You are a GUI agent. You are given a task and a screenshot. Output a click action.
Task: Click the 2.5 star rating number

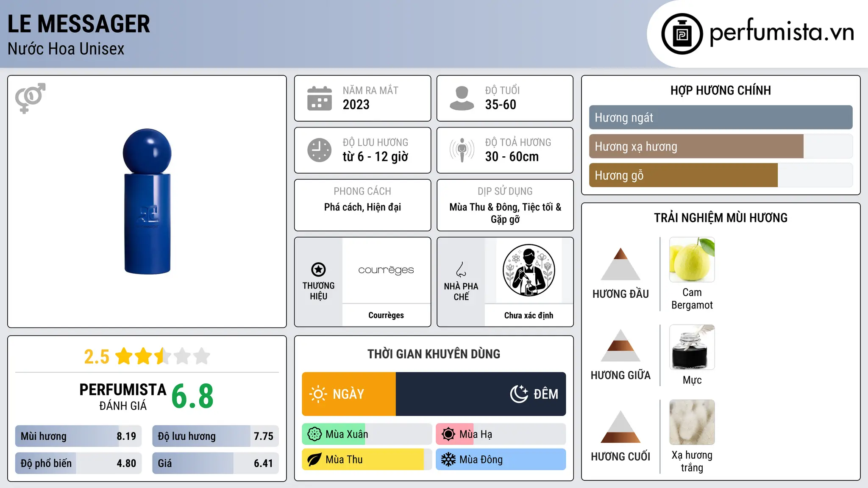click(x=97, y=357)
